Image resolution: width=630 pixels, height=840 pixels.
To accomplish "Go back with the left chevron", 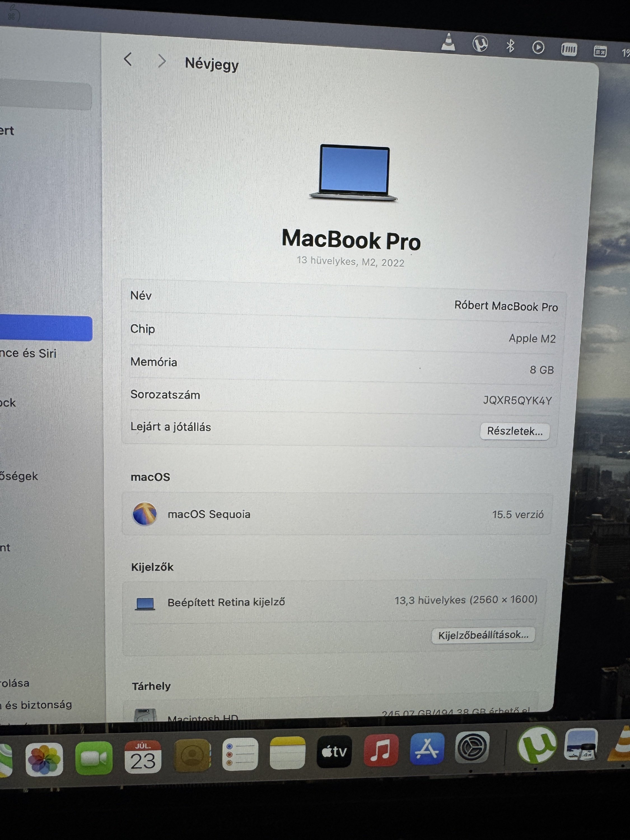I will [x=128, y=59].
